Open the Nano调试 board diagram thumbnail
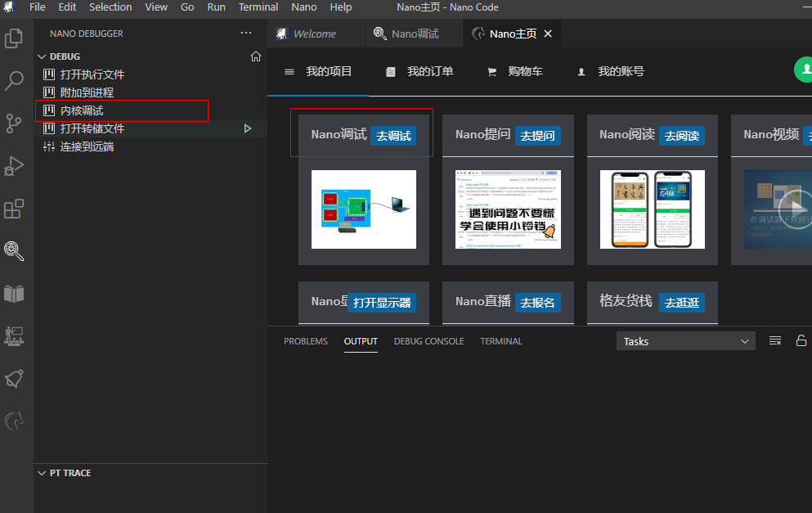 [x=364, y=209]
